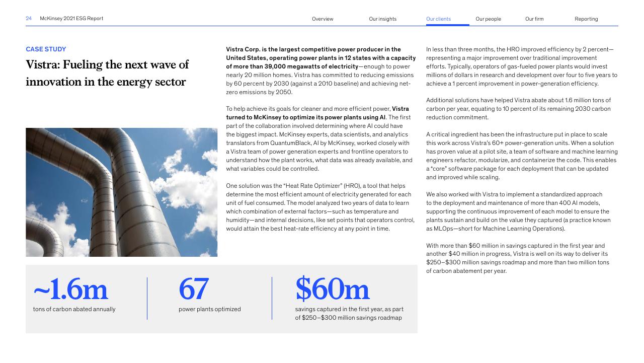Open the Our insights navigation tab
Image resolution: width=644 pixels, height=363 pixels.
coord(382,19)
